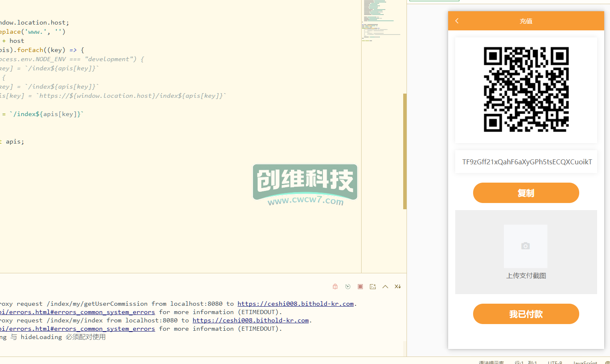Click the 我已付款 button
The image size is (610, 364).
pos(526,314)
